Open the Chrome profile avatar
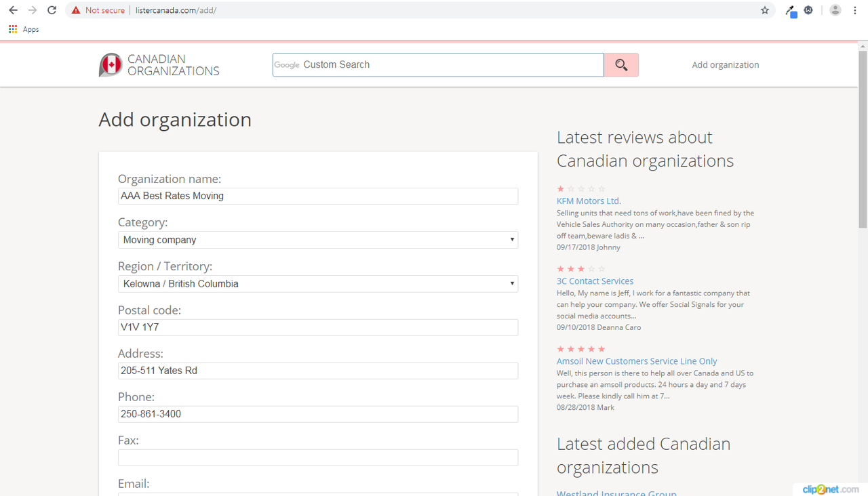The height and width of the screenshot is (496, 868). [x=835, y=10]
